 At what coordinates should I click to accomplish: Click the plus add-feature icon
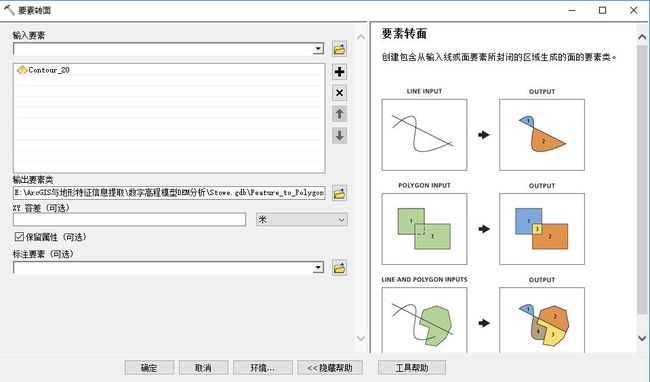[x=340, y=72]
